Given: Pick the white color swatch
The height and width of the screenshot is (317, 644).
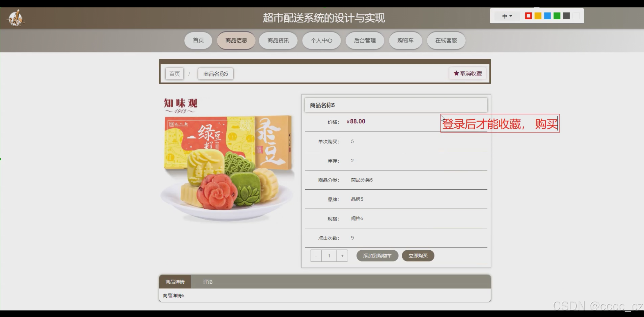Looking at the screenshot, I should 576,16.
